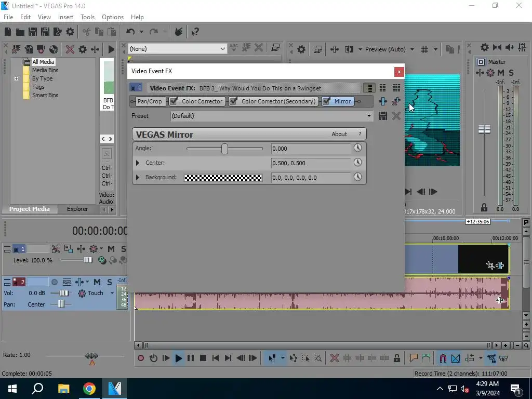Select the Media Bins folder

pyautogui.click(x=45, y=70)
